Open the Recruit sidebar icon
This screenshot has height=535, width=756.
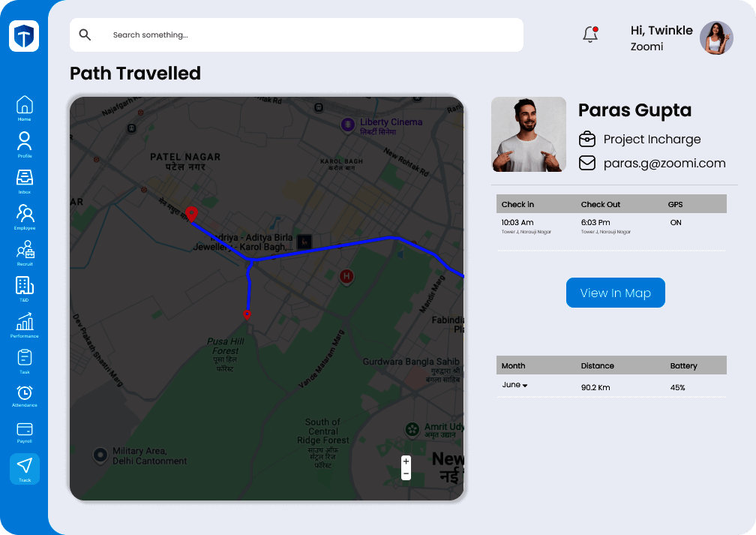coord(25,250)
